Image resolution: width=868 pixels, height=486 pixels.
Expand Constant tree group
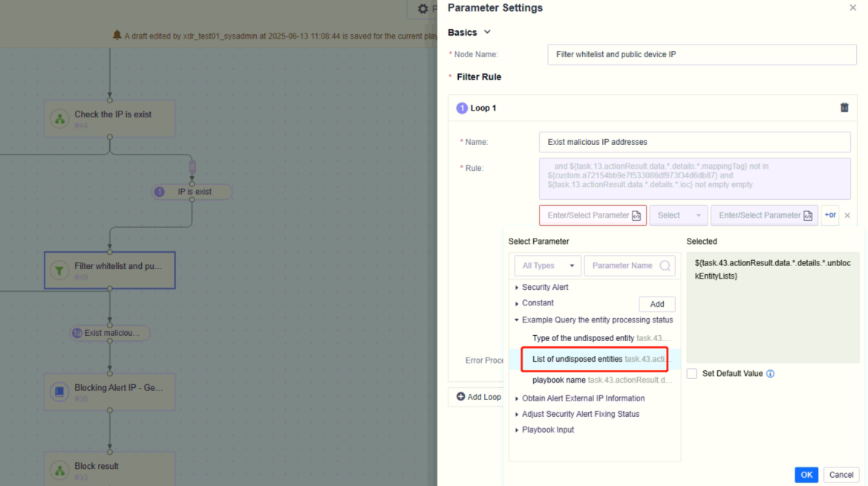[517, 304]
